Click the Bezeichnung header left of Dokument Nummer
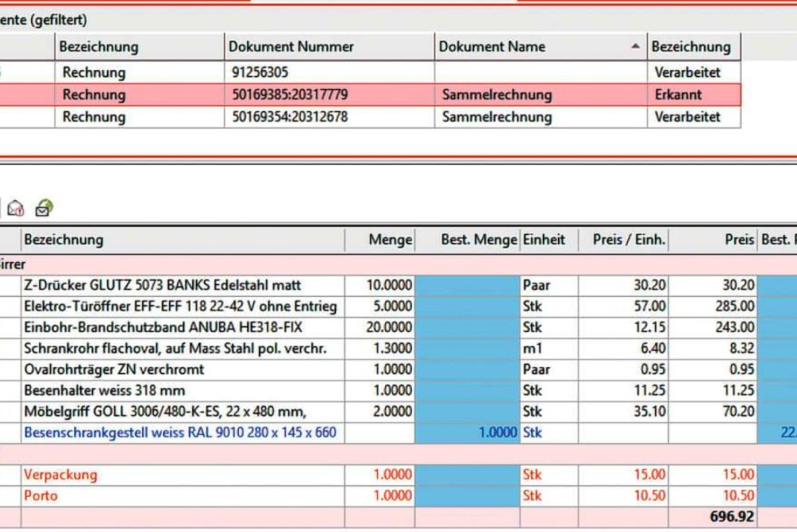 pos(139,47)
